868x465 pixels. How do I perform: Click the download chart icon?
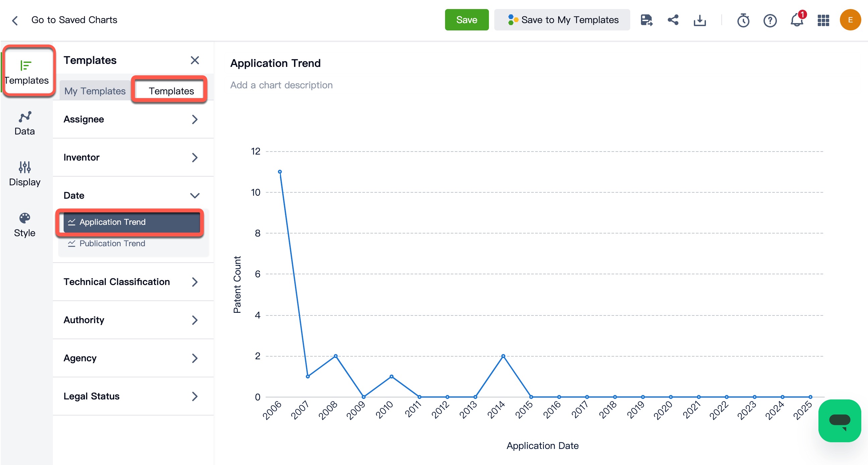(700, 20)
